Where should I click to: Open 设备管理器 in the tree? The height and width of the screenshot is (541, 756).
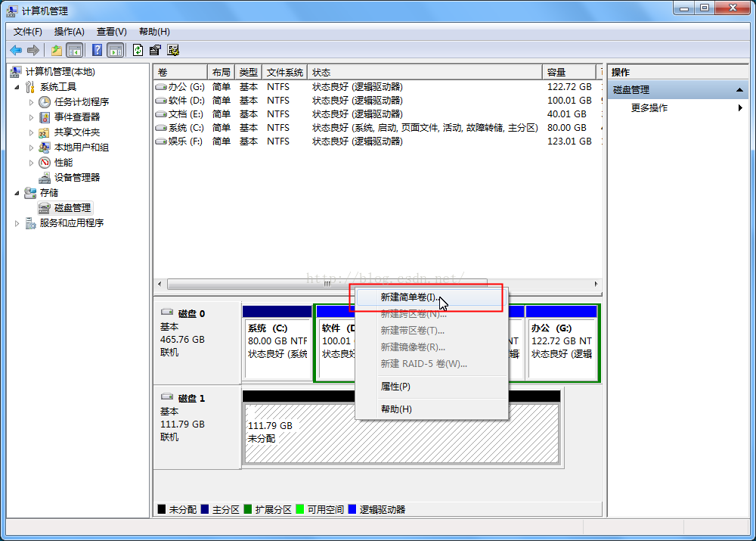coord(76,177)
